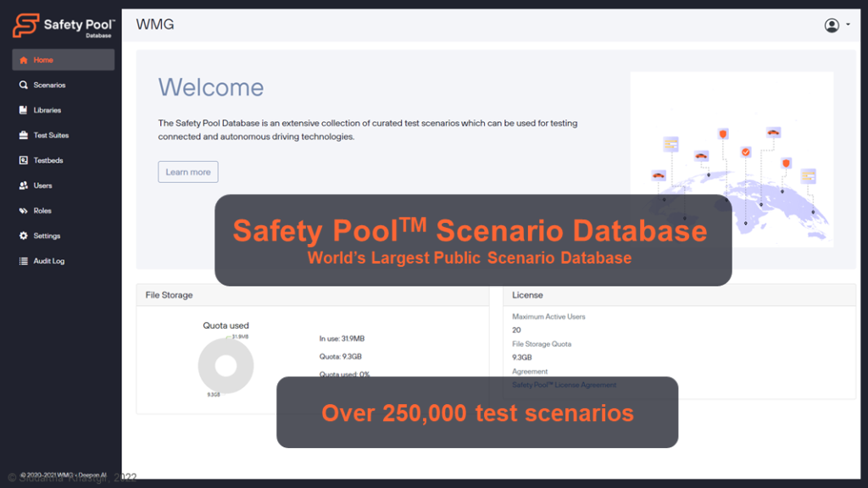868x488 pixels.
Task: Click the Home house icon
Action: 23,60
